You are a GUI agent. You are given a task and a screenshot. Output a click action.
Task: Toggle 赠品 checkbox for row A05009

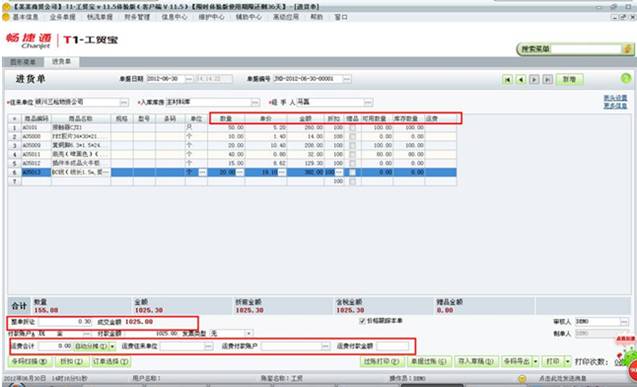pos(352,145)
